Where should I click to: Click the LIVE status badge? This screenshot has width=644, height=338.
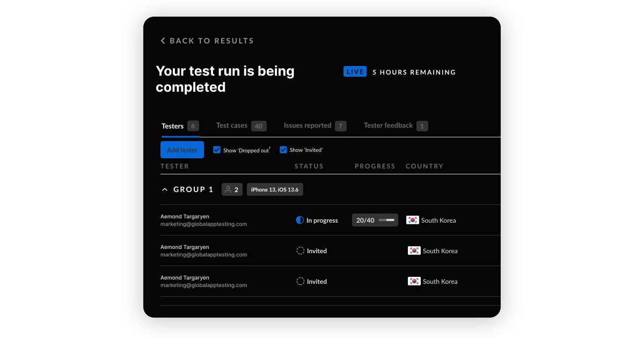[355, 72]
